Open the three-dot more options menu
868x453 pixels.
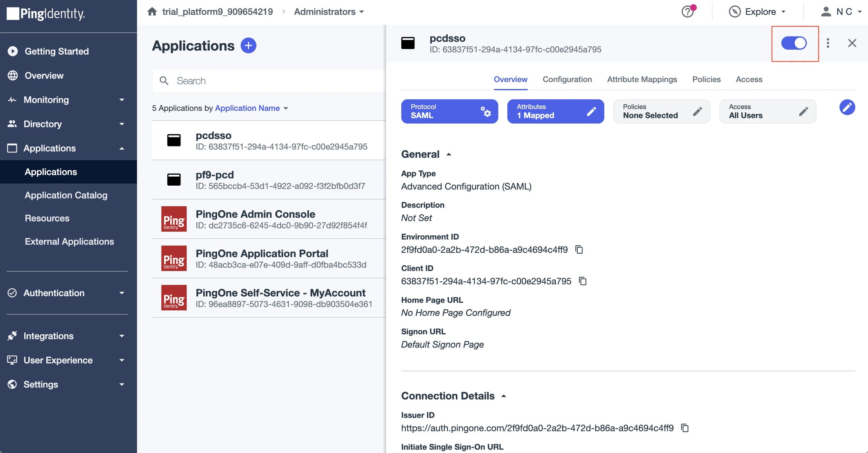828,43
